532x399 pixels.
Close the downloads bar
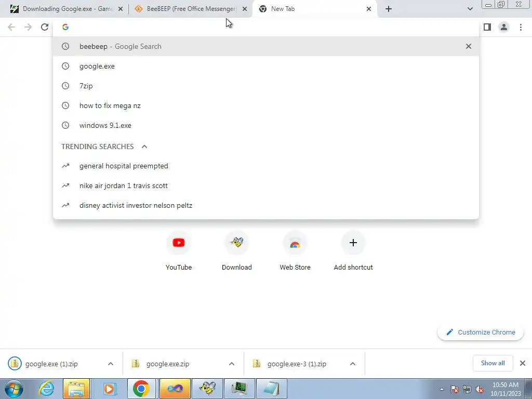click(x=523, y=363)
